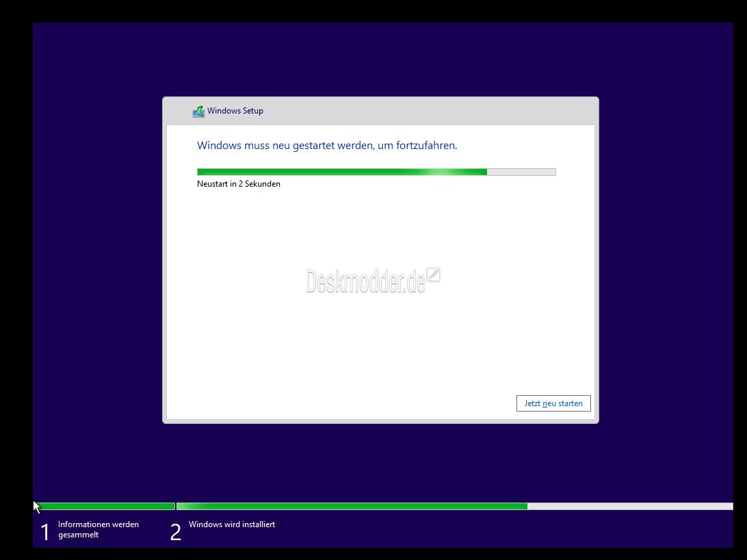Click the step number 2
The image size is (747, 560).
[175, 532]
